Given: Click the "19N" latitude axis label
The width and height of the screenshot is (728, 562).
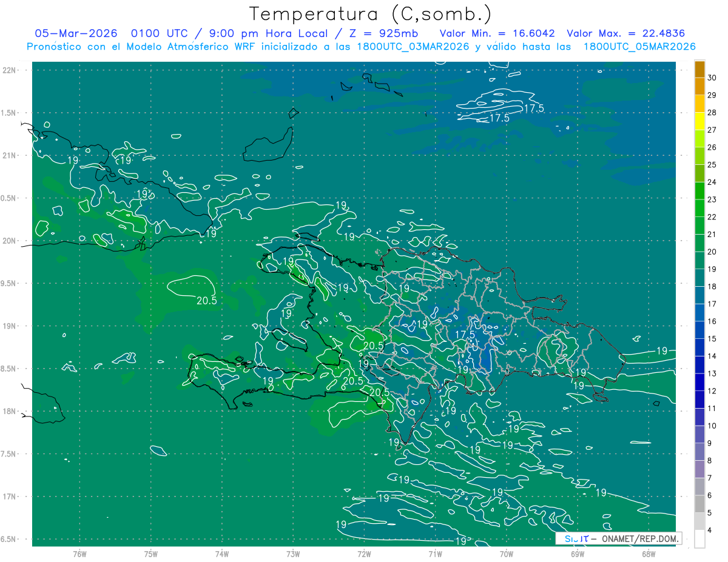Looking at the screenshot, I should tap(10, 326).
